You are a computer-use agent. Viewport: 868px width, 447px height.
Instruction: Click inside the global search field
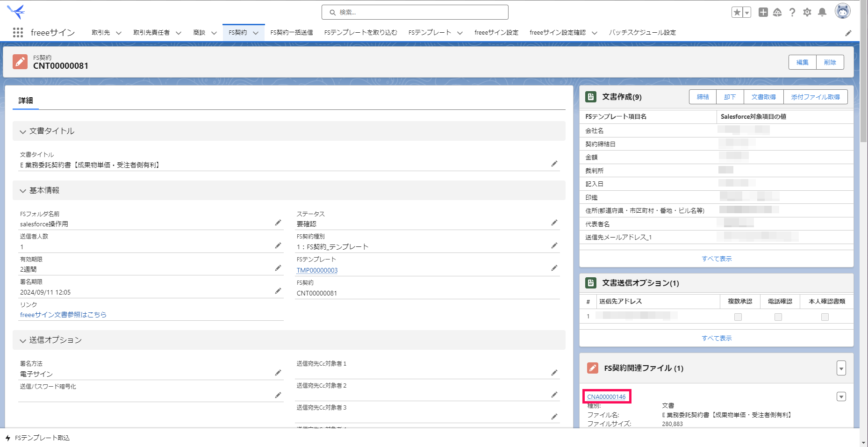415,12
